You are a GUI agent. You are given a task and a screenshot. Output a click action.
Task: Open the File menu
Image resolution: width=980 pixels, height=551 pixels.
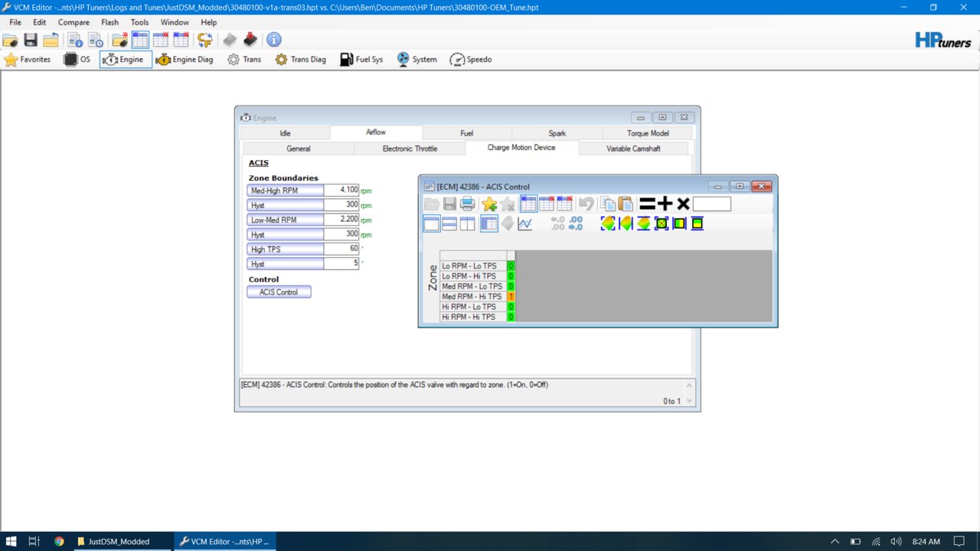point(15,22)
